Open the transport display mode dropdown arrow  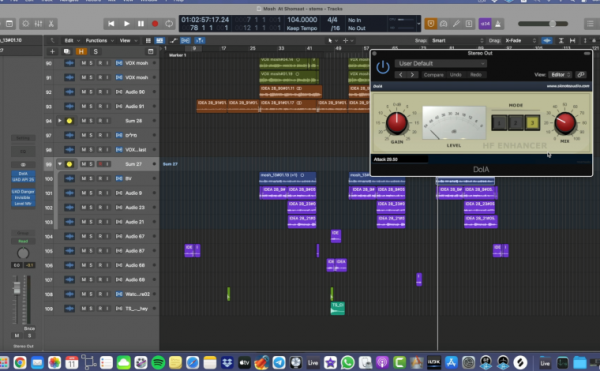coord(419,24)
